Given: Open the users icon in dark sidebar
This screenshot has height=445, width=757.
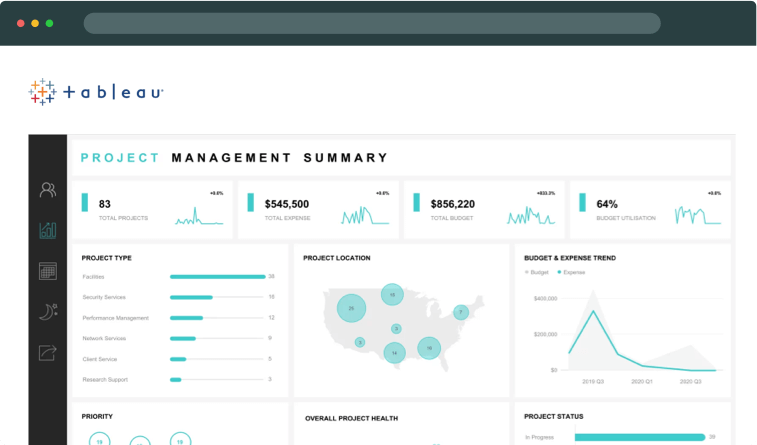Looking at the screenshot, I should pyautogui.click(x=48, y=190).
